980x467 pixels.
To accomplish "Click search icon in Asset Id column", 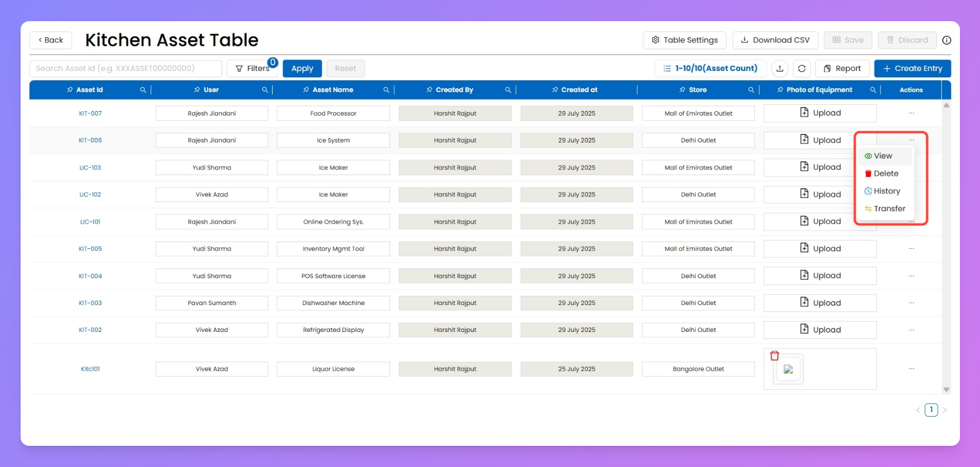I will (143, 90).
